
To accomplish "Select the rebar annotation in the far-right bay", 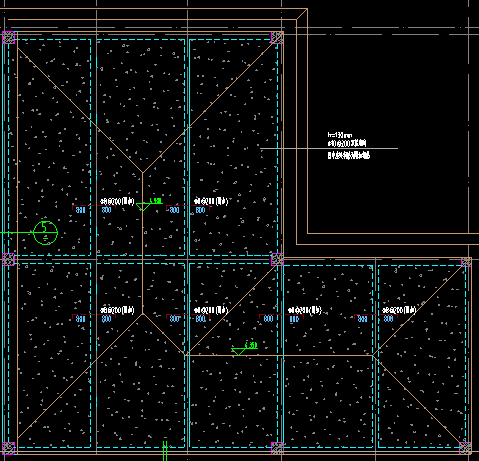I will [399, 310].
